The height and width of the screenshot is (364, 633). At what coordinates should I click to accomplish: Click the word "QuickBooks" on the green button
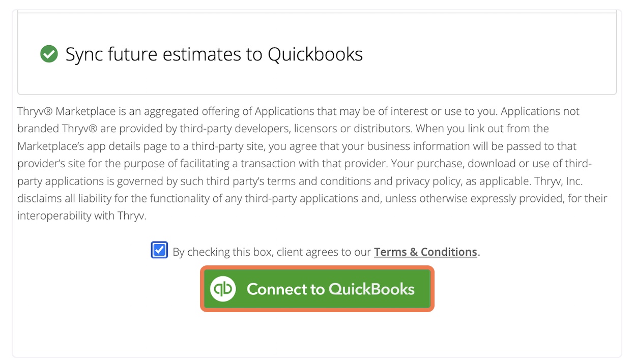[x=371, y=289]
